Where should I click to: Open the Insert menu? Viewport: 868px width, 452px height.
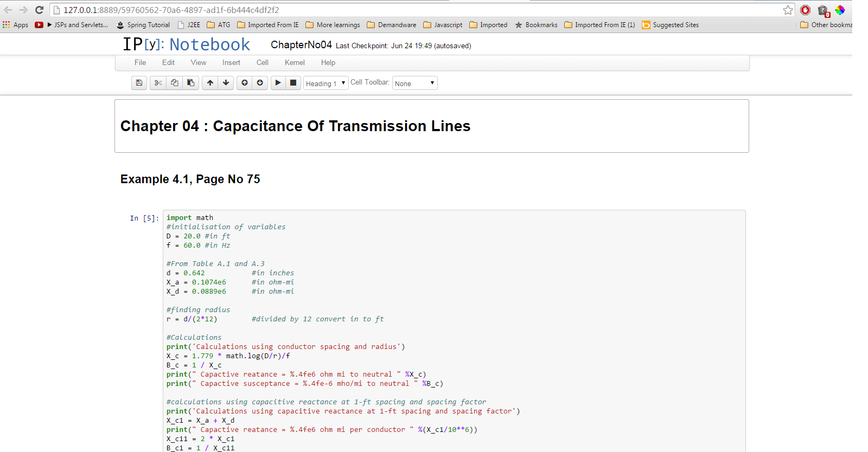pyautogui.click(x=231, y=63)
